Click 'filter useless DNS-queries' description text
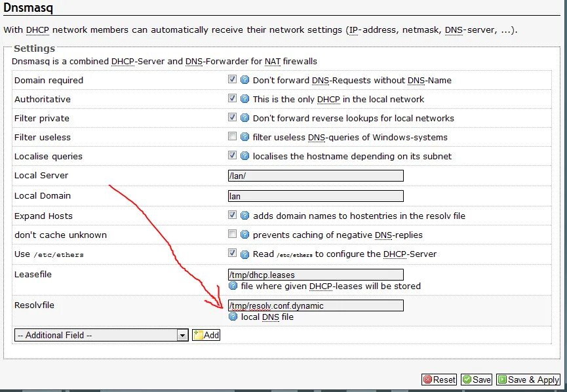This screenshot has height=392, width=567. (350, 137)
